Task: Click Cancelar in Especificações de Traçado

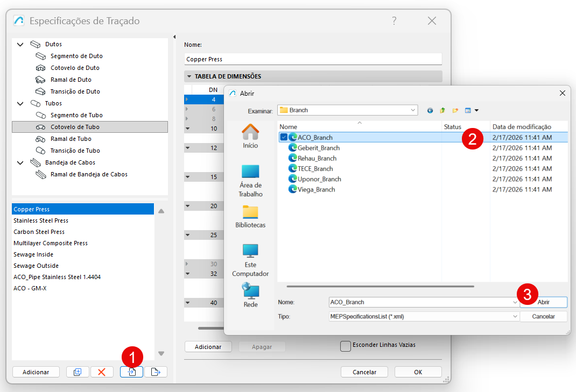Action: [364, 372]
